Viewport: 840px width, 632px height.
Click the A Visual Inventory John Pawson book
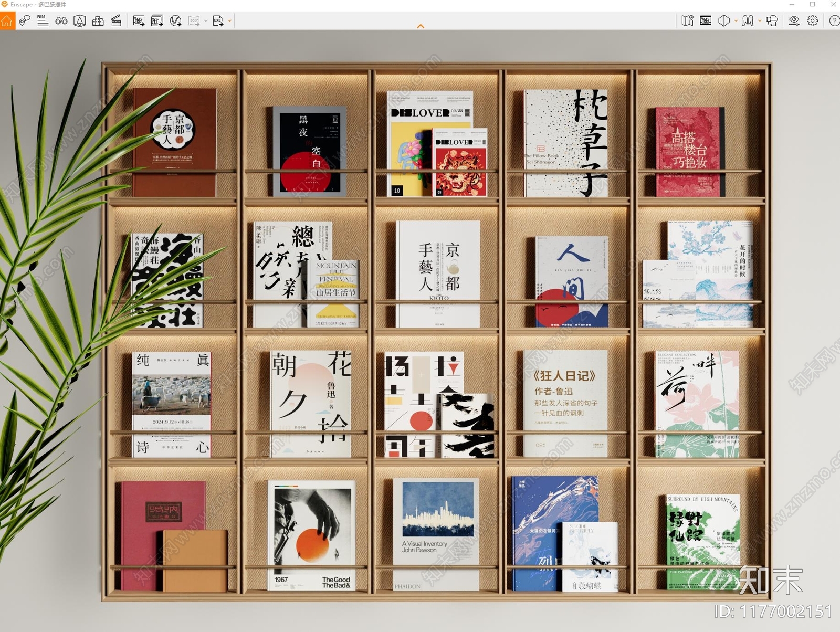pyautogui.click(x=436, y=534)
